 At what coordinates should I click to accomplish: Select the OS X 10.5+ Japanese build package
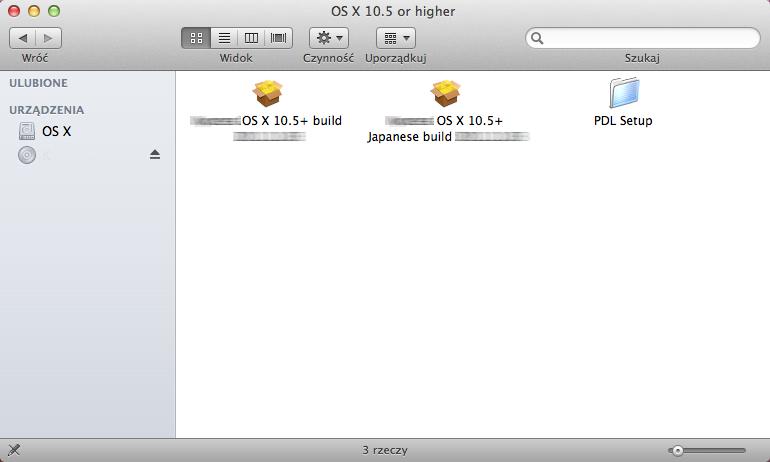(x=445, y=93)
